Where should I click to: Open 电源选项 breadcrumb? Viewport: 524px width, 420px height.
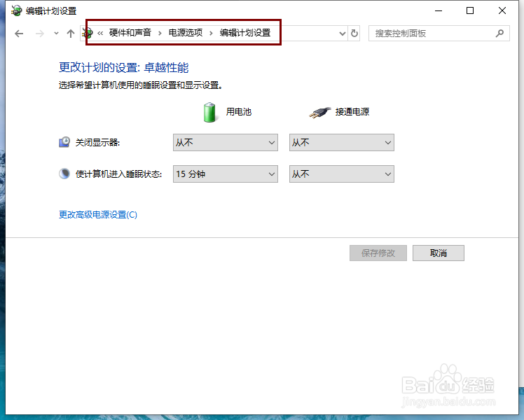pyautogui.click(x=186, y=33)
